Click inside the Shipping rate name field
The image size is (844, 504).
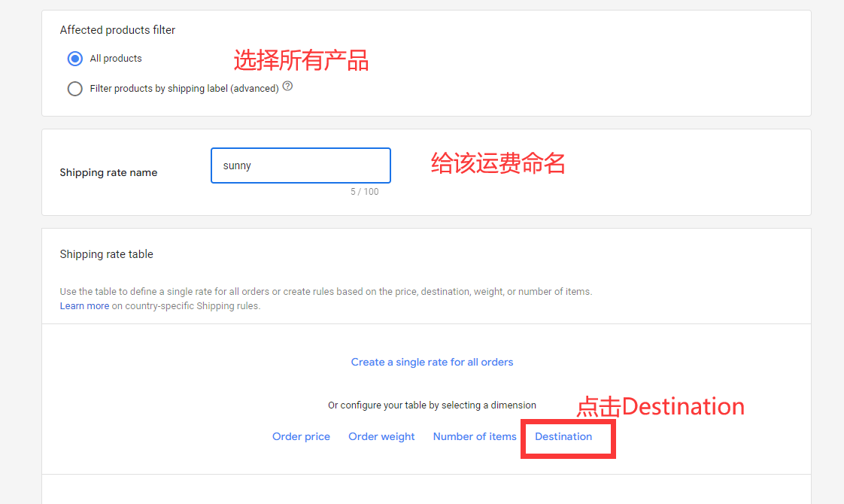pos(300,165)
